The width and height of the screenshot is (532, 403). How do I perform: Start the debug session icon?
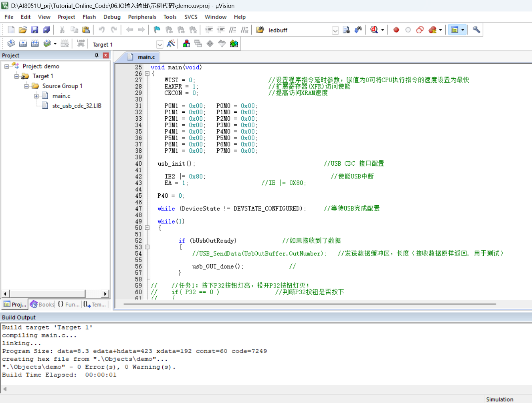[374, 30]
